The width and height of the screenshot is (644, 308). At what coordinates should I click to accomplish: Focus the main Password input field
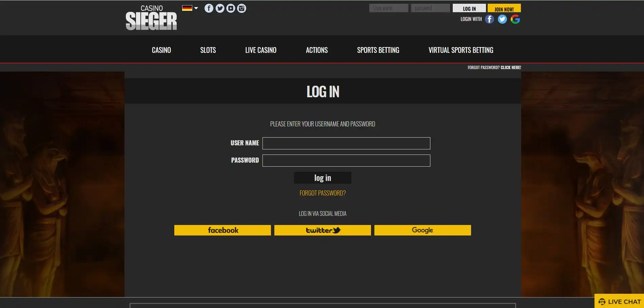(346, 161)
